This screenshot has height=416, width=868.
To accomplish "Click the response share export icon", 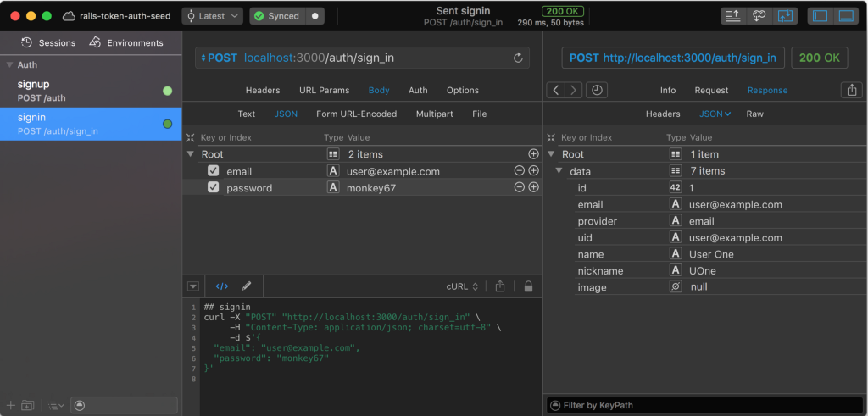I will point(851,90).
